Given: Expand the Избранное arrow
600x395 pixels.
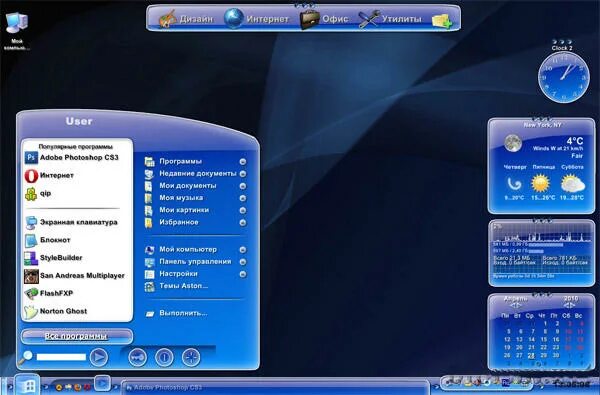Looking at the screenshot, I should coord(243,222).
